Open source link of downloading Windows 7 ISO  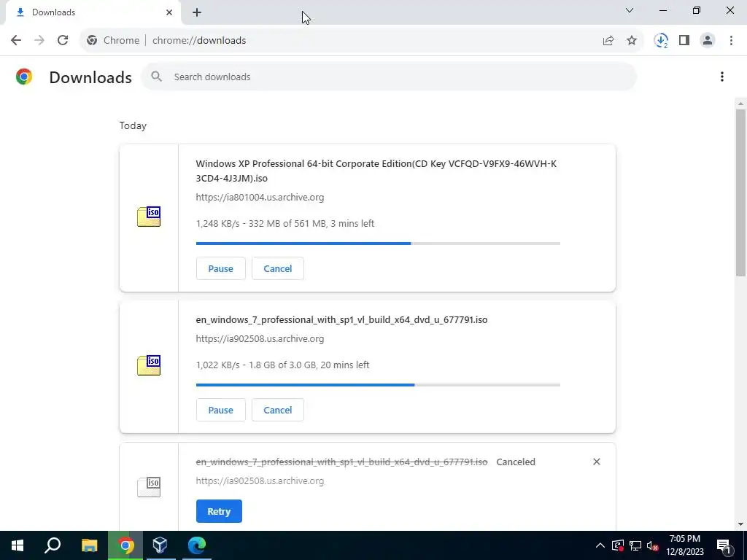260,338
